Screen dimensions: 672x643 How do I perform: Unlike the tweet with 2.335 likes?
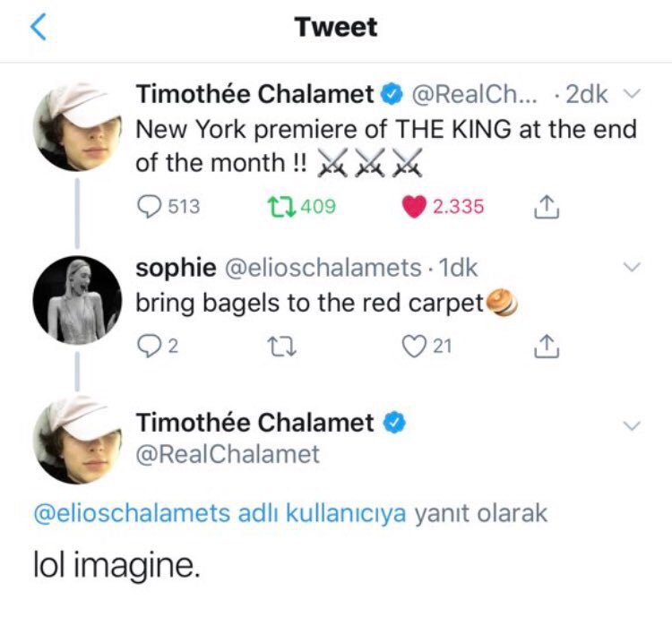point(413,207)
